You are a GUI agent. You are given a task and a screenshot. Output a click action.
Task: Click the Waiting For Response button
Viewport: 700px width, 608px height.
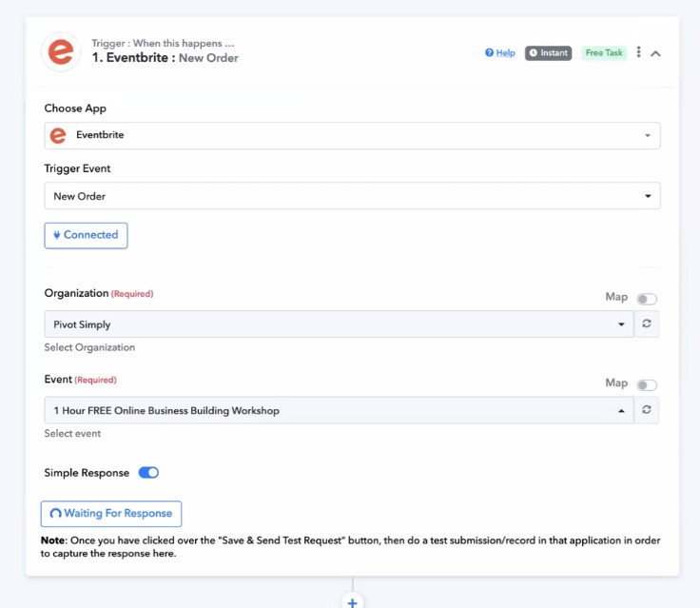point(111,514)
